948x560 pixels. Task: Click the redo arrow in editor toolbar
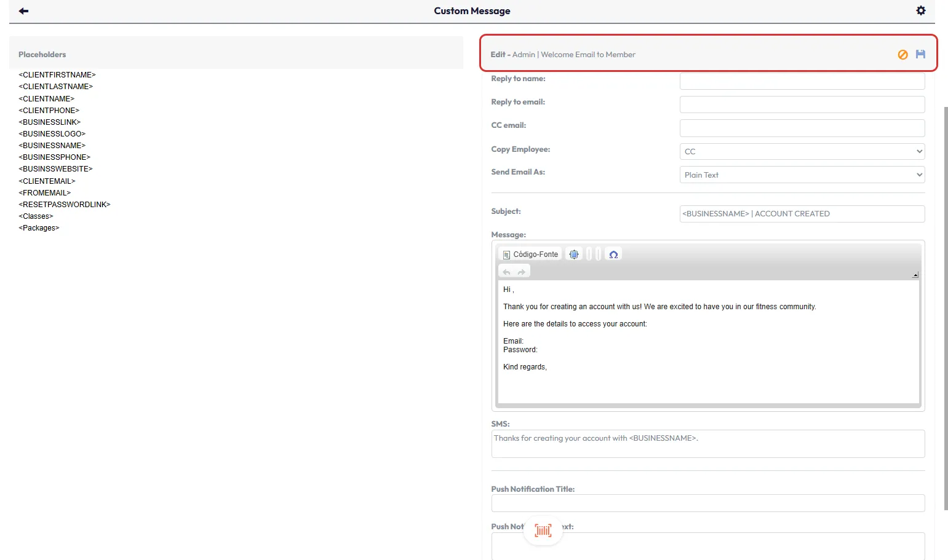[522, 272]
